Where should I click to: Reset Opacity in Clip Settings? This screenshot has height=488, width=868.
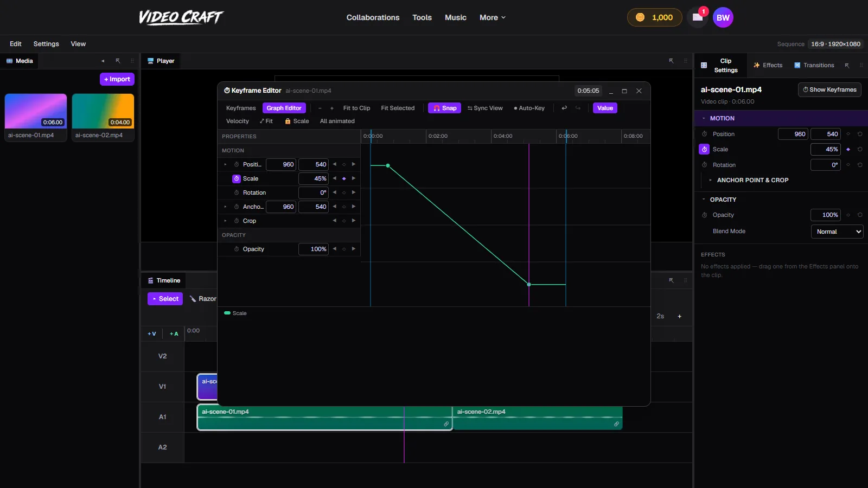coord(860,215)
